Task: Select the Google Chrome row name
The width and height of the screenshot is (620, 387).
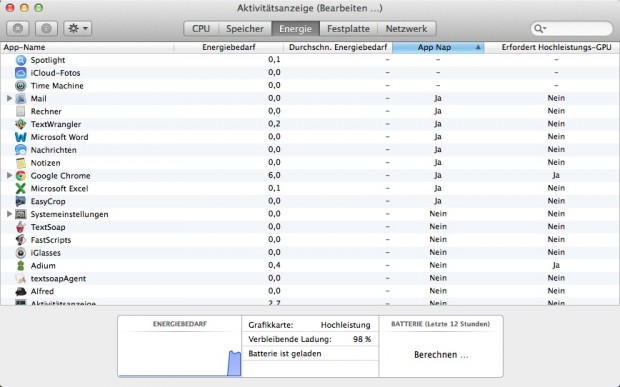Action: (60, 176)
